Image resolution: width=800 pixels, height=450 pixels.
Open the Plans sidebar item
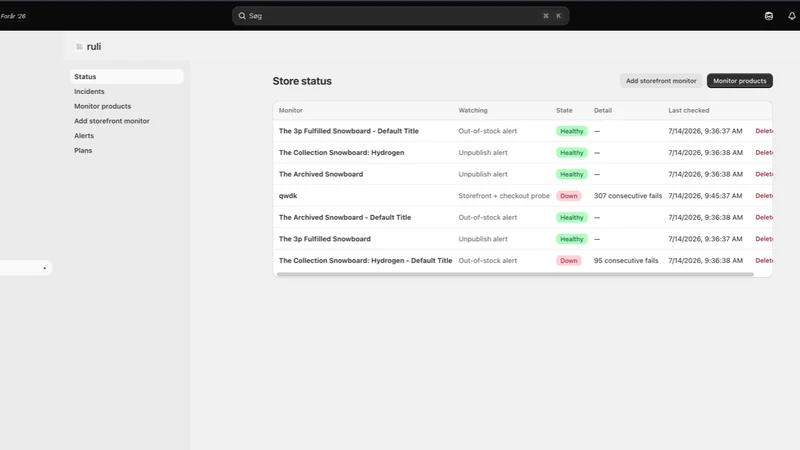pos(83,151)
